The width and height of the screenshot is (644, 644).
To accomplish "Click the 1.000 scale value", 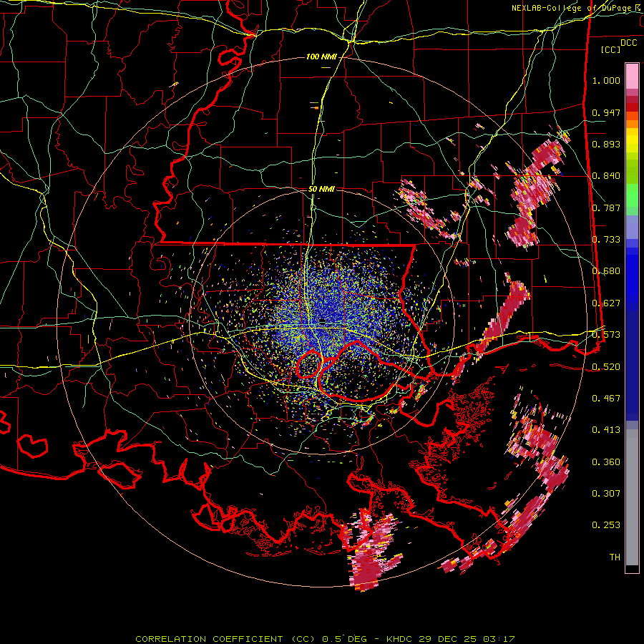I will (606, 80).
